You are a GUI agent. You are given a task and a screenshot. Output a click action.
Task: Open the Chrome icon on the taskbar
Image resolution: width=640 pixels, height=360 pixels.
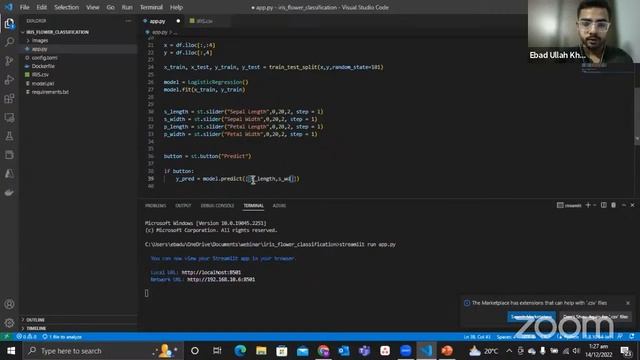[323, 351]
